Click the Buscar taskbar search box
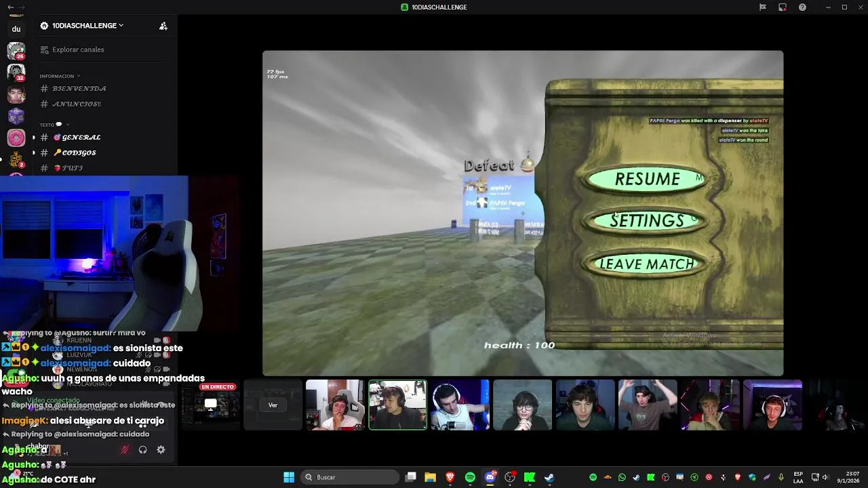This screenshot has height=488, width=868. 349,477
